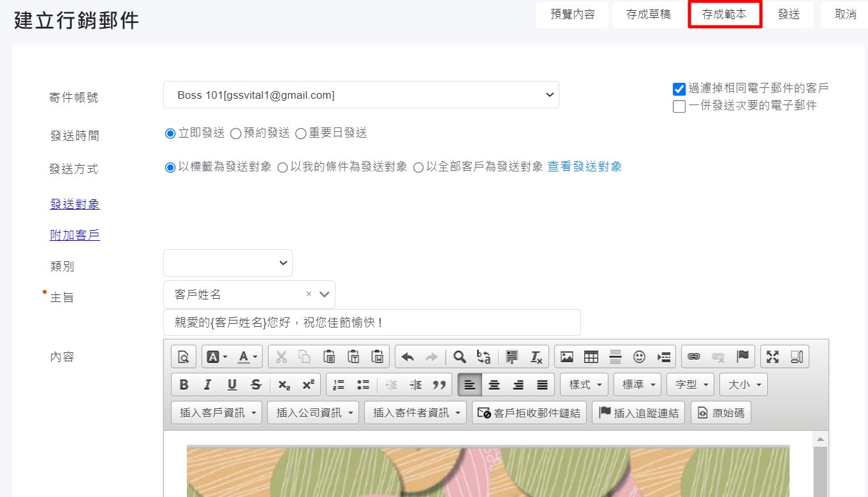This screenshot has width=868, height=497.
Task: Uncheck 過濾掉相同電子郵件的客戶 checkbox
Action: 679,89
